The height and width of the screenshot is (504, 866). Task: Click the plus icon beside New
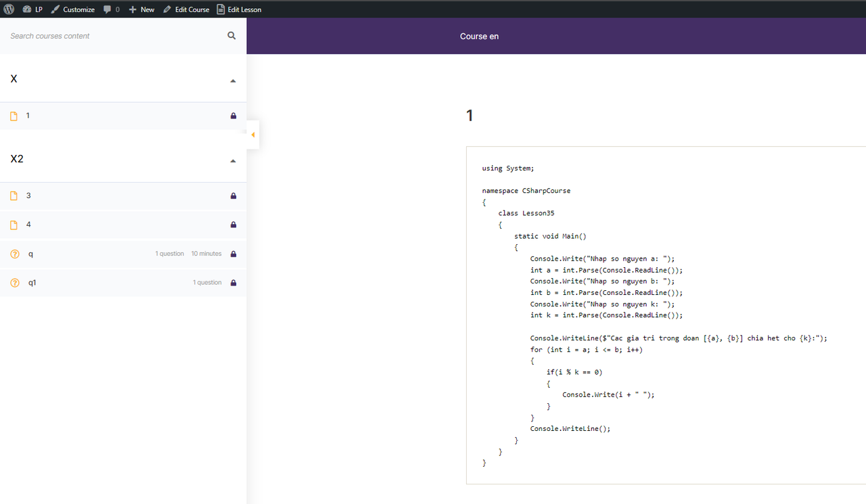coord(133,9)
